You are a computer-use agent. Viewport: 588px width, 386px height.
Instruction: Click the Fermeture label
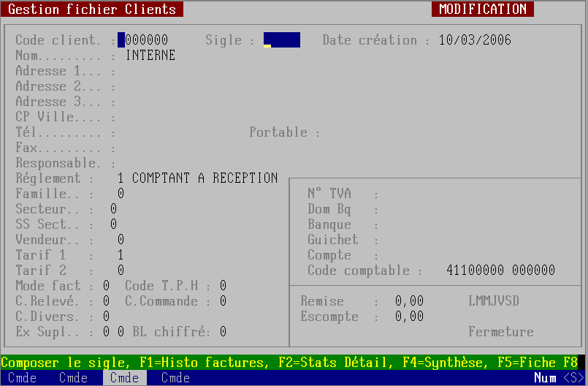(500, 332)
